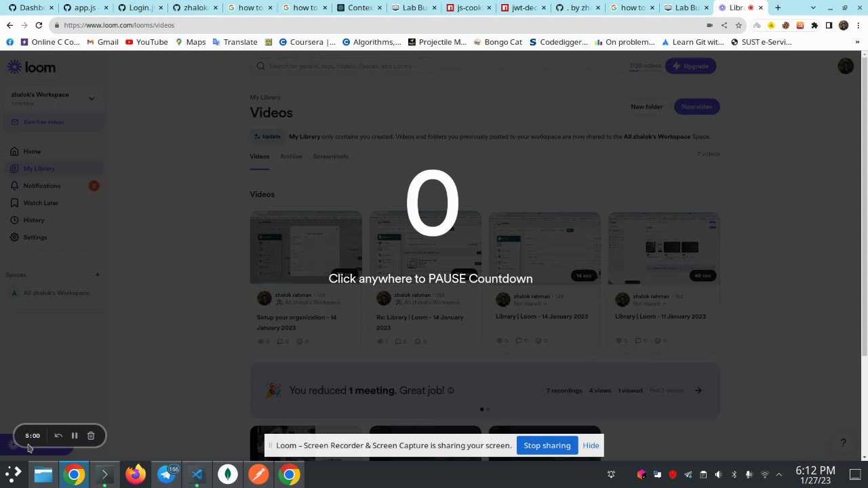Open History in sidebar
The height and width of the screenshot is (488, 868).
(33, 220)
